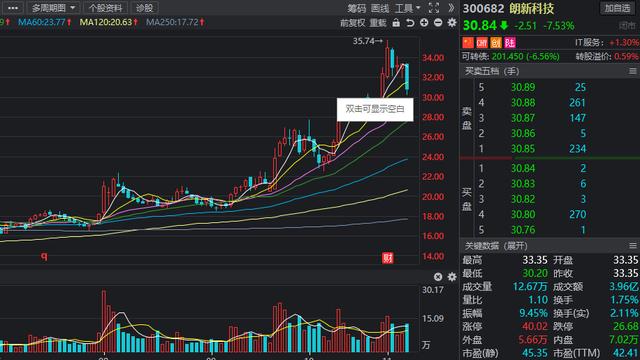
Task: Toggle fullscreen chart view icon
Action: (x=434, y=8)
